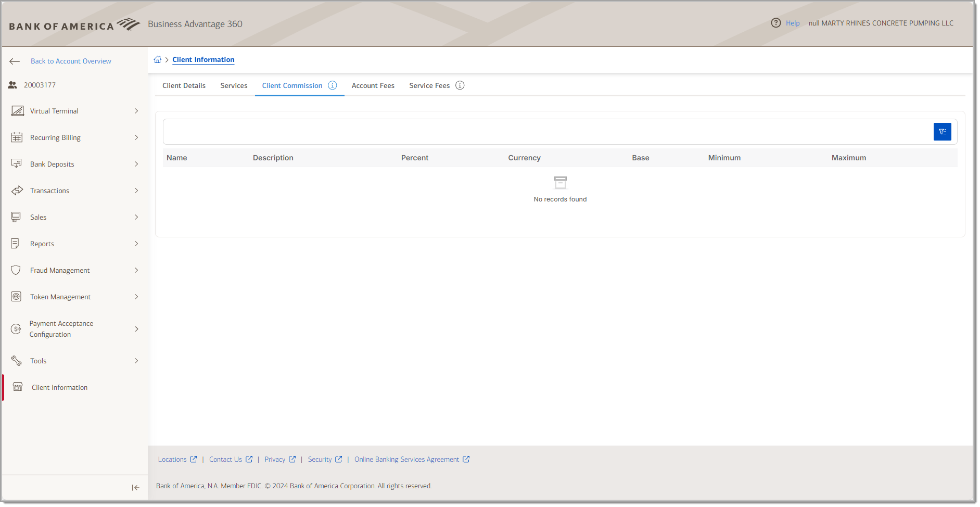
Task: Switch to the Services tab
Action: (234, 85)
